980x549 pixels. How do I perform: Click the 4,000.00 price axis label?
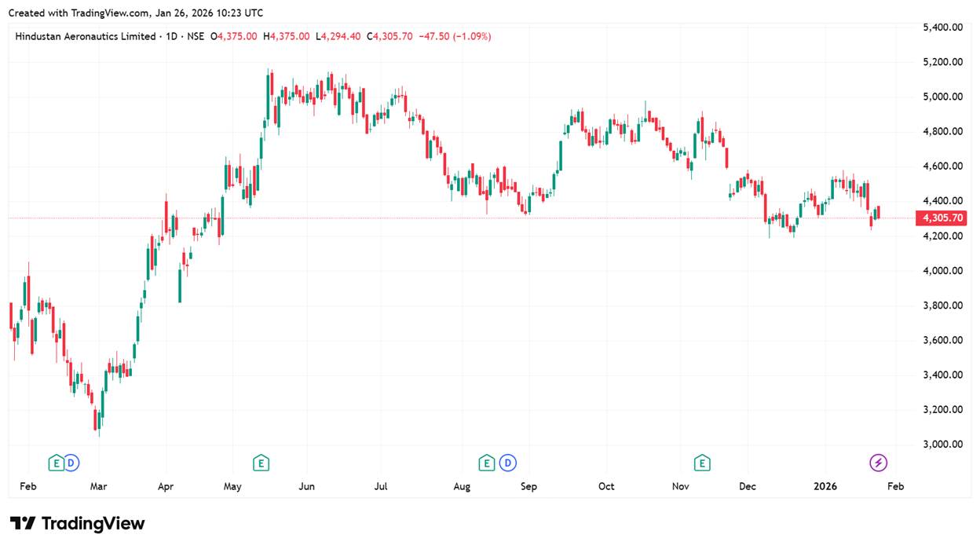(x=943, y=271)
